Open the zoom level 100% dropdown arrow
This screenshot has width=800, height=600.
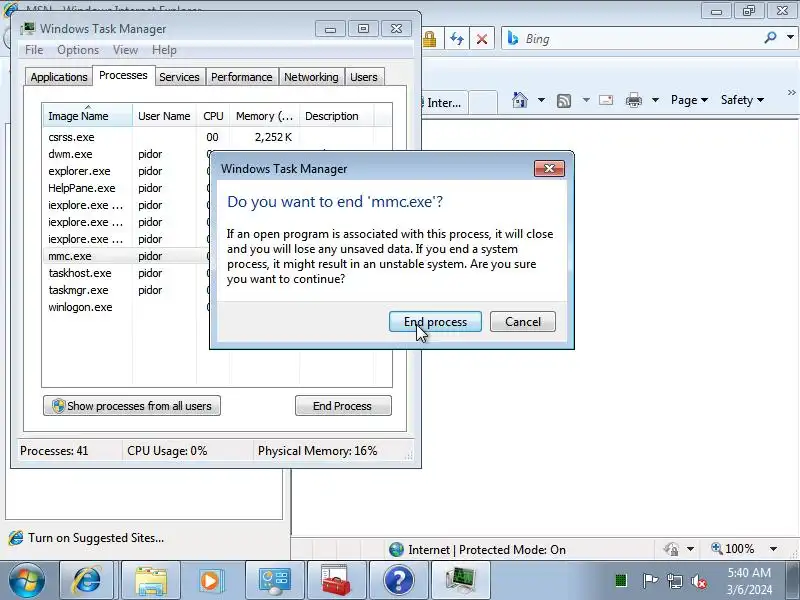(x=773, y=549)
